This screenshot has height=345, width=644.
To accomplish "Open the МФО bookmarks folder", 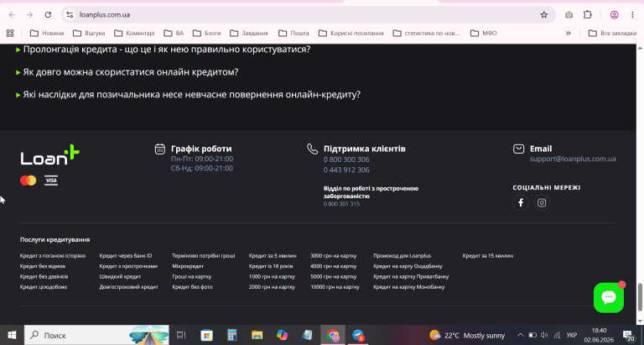I will pyautogui.click(x=484, y=34).
